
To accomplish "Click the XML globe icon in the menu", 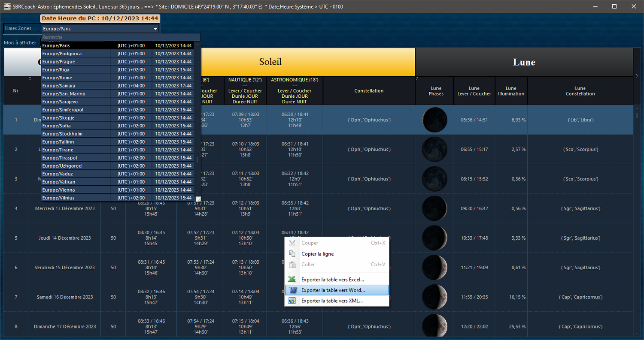I will (x=292, y=301).
